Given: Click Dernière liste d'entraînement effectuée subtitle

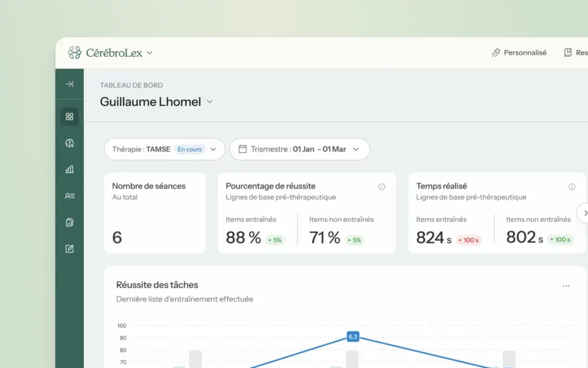Looking at the screenshot, I should (x=185, y=299).
